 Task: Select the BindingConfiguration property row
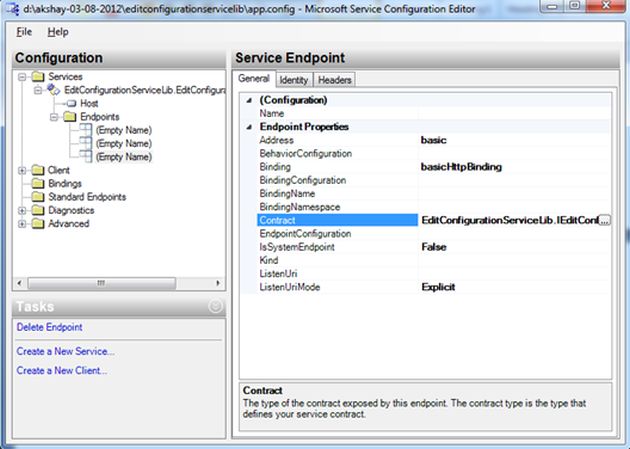[x=434, y=180]
